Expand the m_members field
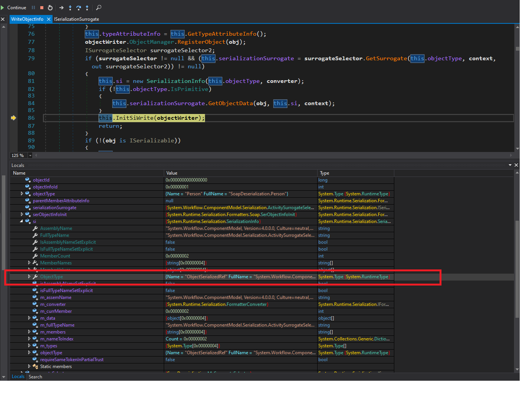This screenshot has height=393, width=532. point(29,332)
